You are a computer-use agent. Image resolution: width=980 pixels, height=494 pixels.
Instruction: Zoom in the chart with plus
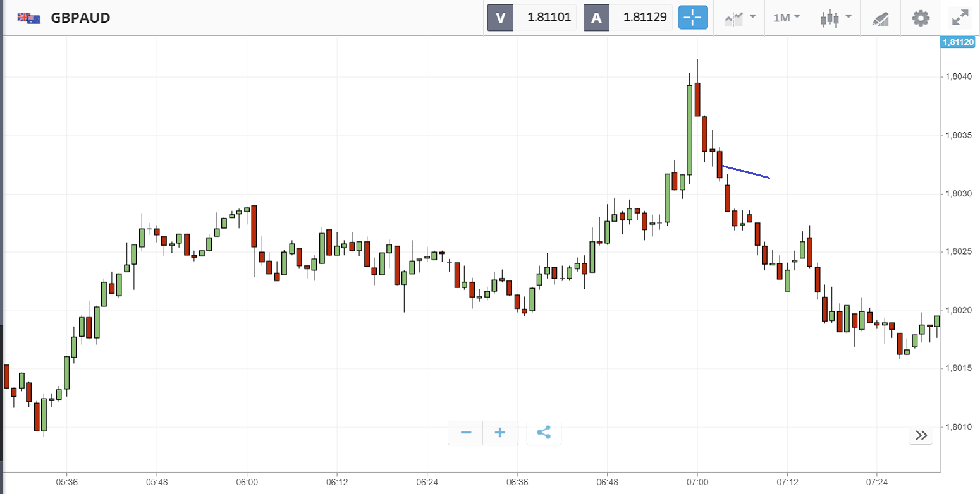click(500, 433)
